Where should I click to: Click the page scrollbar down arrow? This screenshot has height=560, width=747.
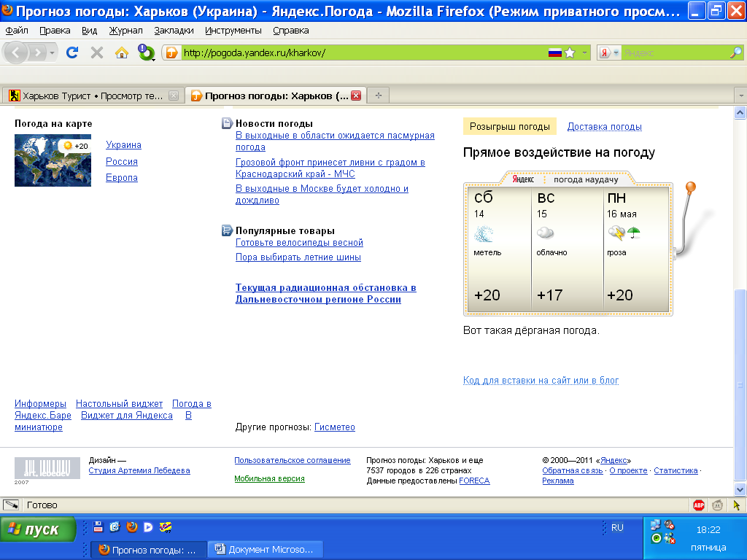click(740, 489)
